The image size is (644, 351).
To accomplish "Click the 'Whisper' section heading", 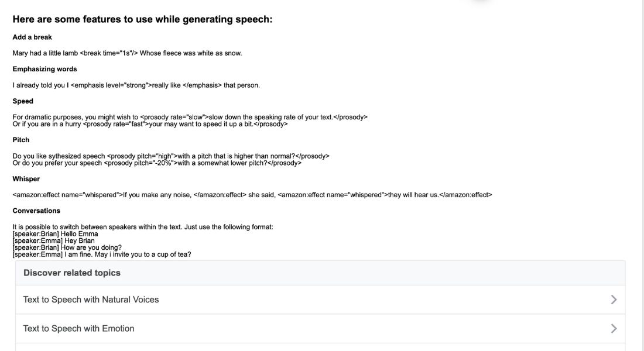I will tap(26, 179).
